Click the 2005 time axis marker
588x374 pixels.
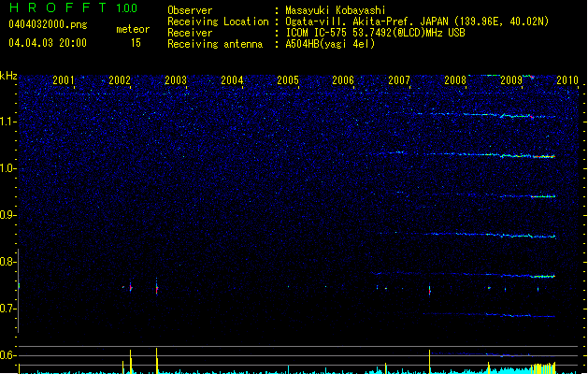click(288, 80)
